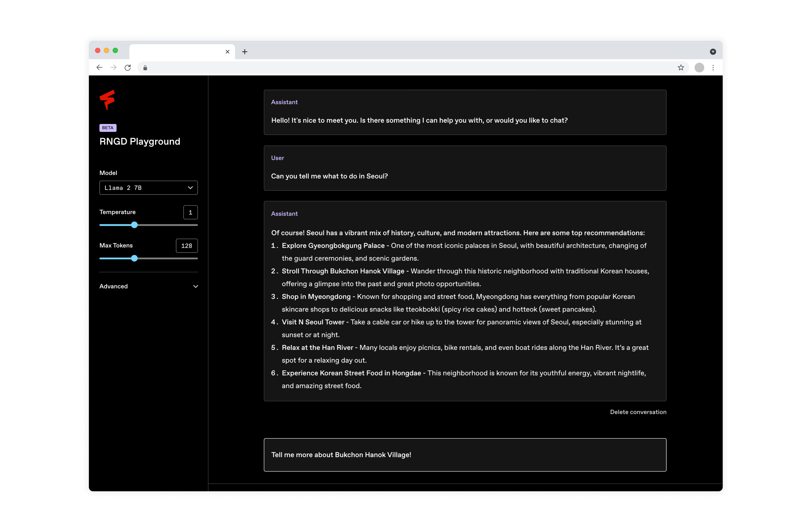Click the tab search down-arrow icon
The width and height of the screenshot is (811, 532).
[x=713, y=52]
